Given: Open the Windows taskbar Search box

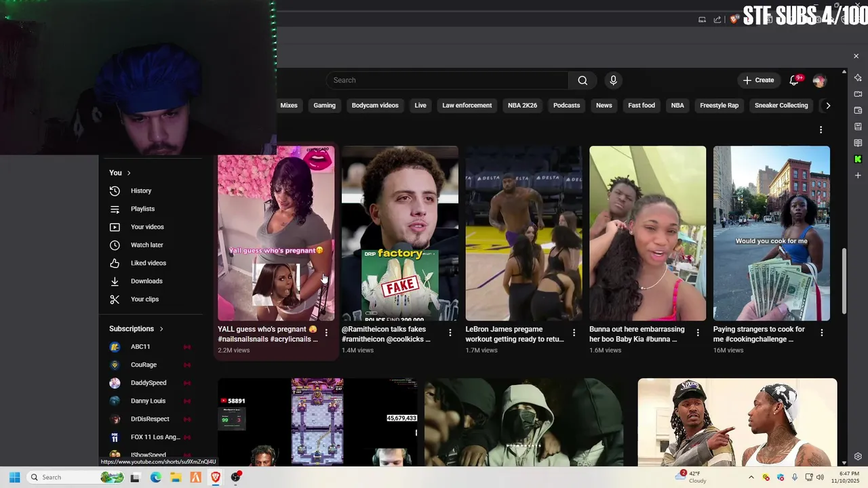Looking at the screenshot, I should (x=76, y=477).
